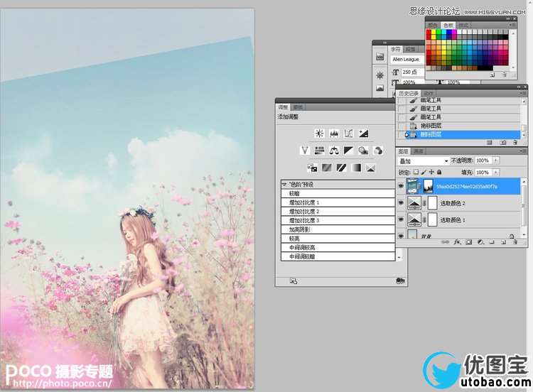Open the layer blend mode dropdown

pyautogui.click(x=424, y=160)
